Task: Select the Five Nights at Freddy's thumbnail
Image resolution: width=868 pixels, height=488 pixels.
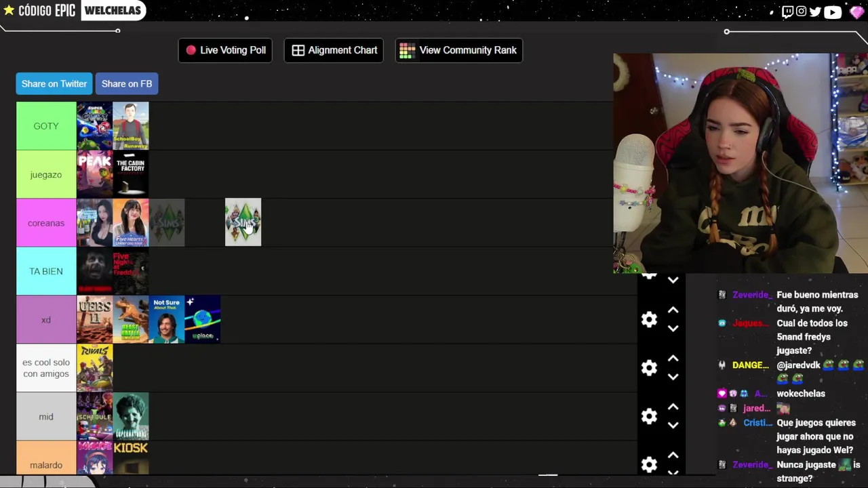Action: coord(131,271)
